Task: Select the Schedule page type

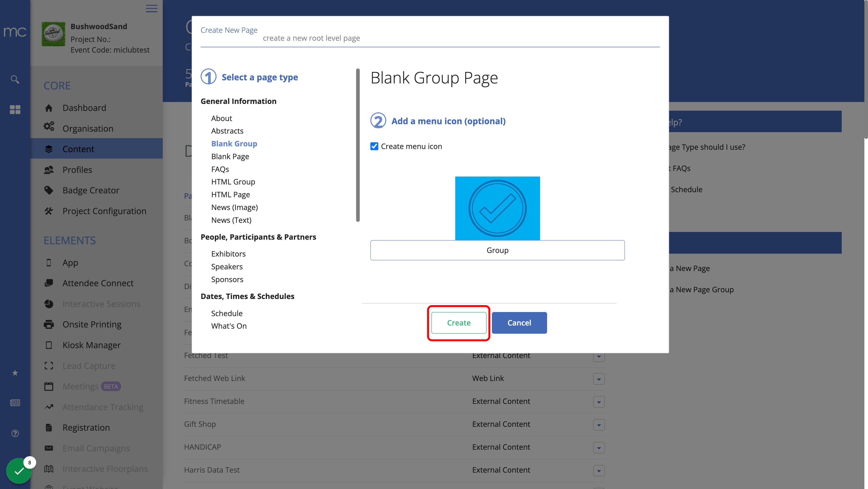Action: pyautogui.click(x=227, y=313)
